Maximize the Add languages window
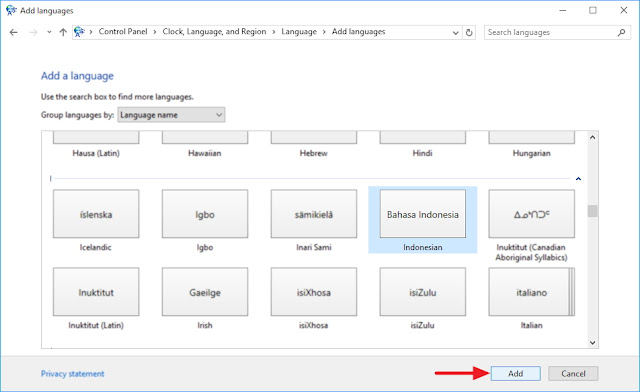This screenshot has height=392, width=640. tap(593, 10)
